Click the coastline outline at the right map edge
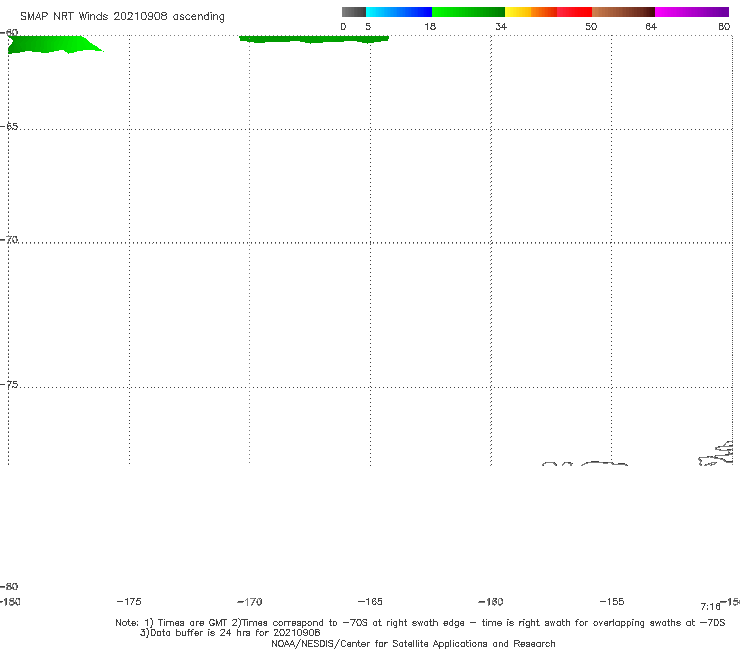 [716, 454]
